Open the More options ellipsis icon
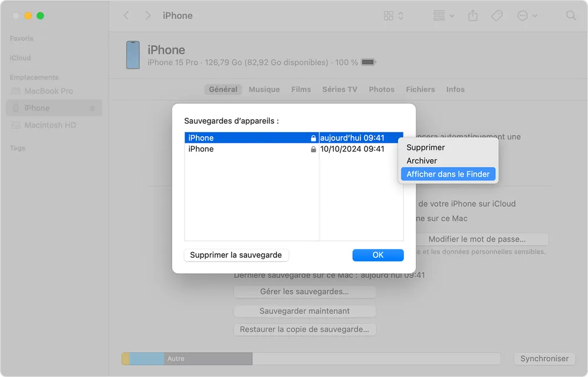 (x=523, y=15)
